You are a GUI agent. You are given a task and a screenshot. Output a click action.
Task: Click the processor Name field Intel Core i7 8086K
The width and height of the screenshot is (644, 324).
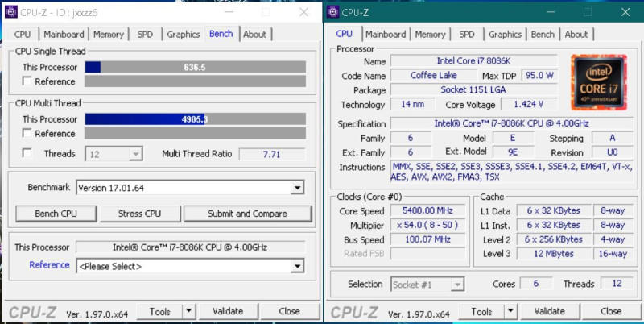point(473,61)
